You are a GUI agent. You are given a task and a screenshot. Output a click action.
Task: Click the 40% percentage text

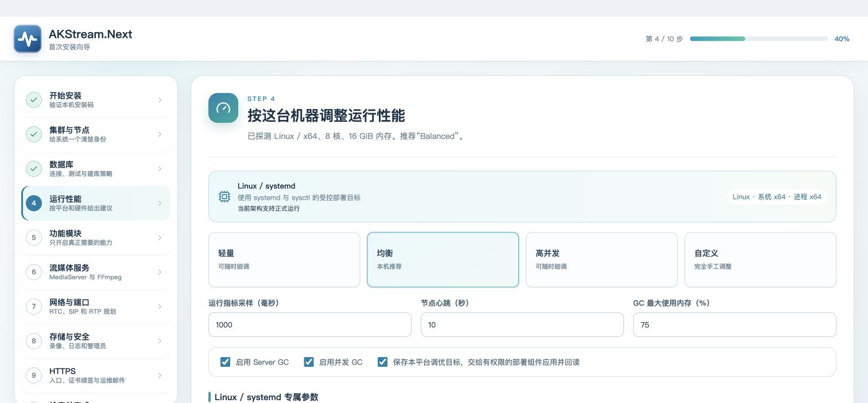pos(842,39)
